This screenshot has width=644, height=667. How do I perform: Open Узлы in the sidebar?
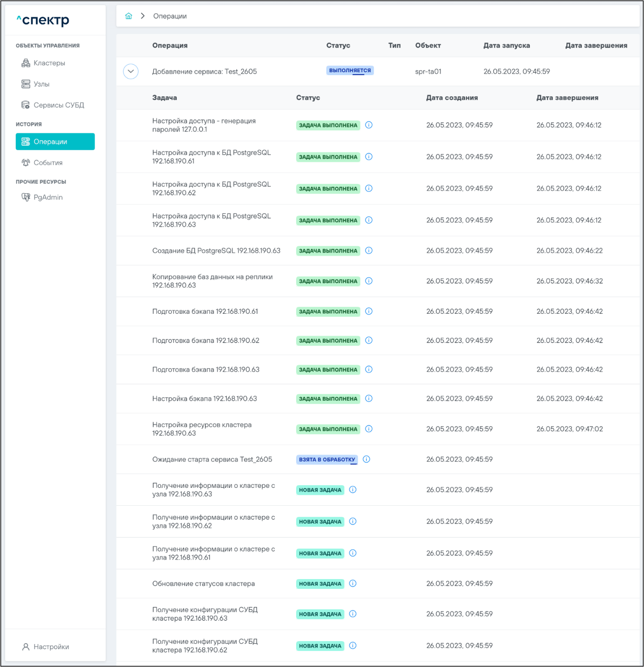point(42,84)
